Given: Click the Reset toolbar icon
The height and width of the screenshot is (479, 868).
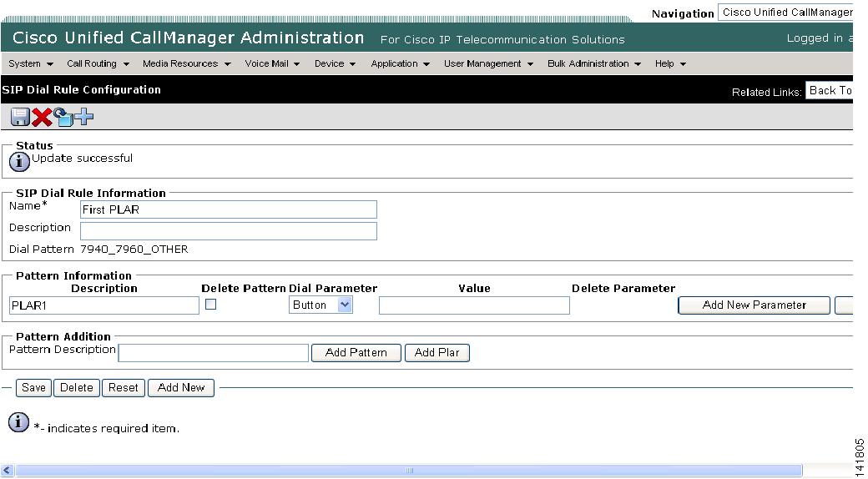Looking at the screenshot, I should click(x=63, y=117).
